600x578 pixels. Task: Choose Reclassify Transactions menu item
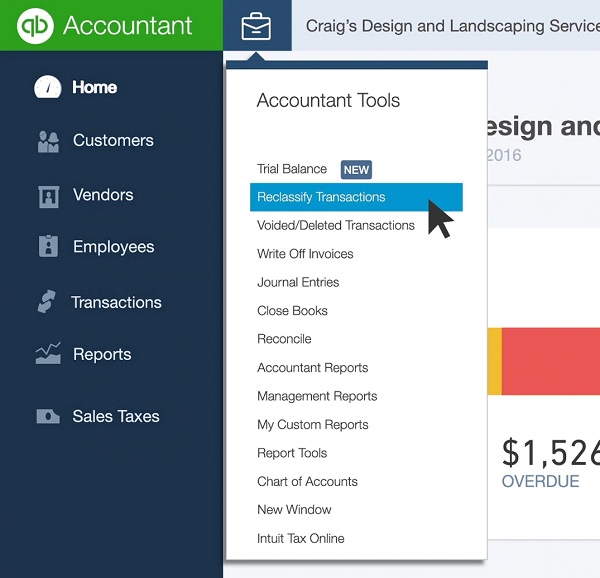pos(356,197)
